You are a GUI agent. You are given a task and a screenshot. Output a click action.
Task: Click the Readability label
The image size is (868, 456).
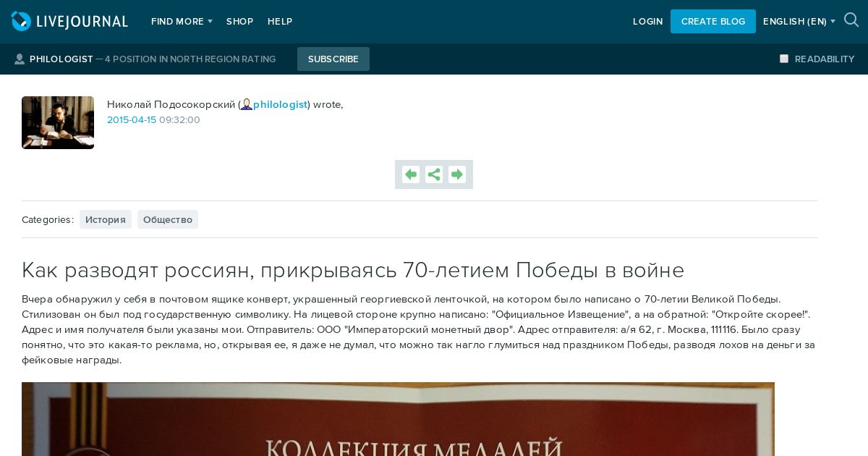[x=825, y=59]
